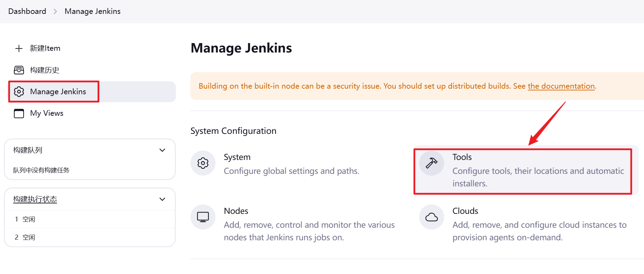Click the Nodes monitor icon
The image size is (644, 274).
tap(203, 217)
